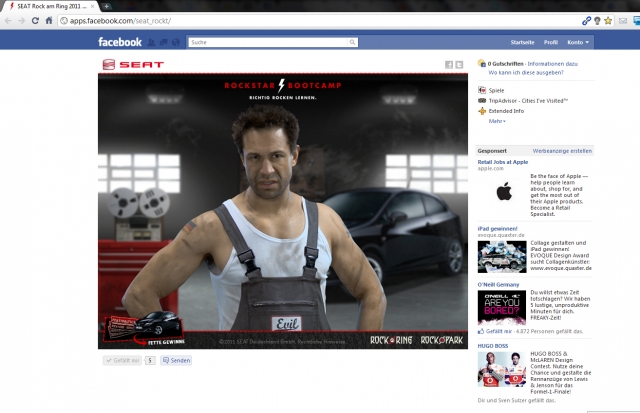This screenshot has height=413, width=640.
Task: Select the SEAT Rock am Ring 2011 tab
Action: pos(51,6)
